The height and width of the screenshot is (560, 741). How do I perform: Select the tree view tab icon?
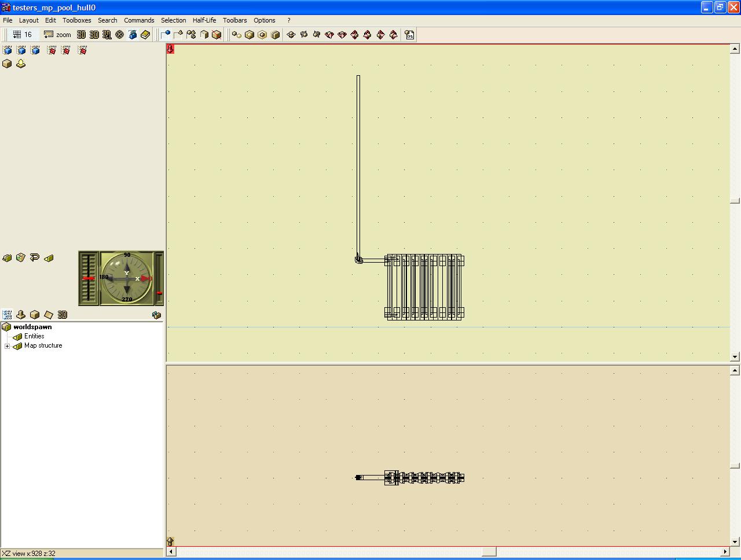point(7,315)
